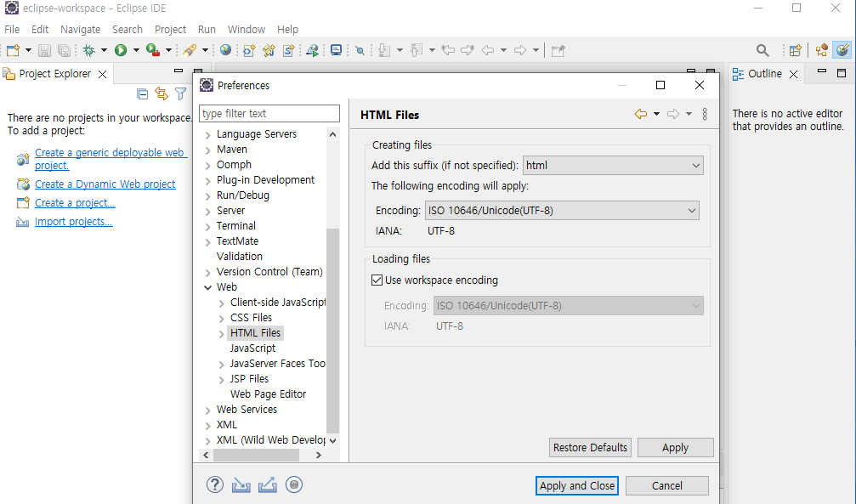Click the Apply and Close button
The width and height of the screenshot is (856, 504).
pos(577,485)
